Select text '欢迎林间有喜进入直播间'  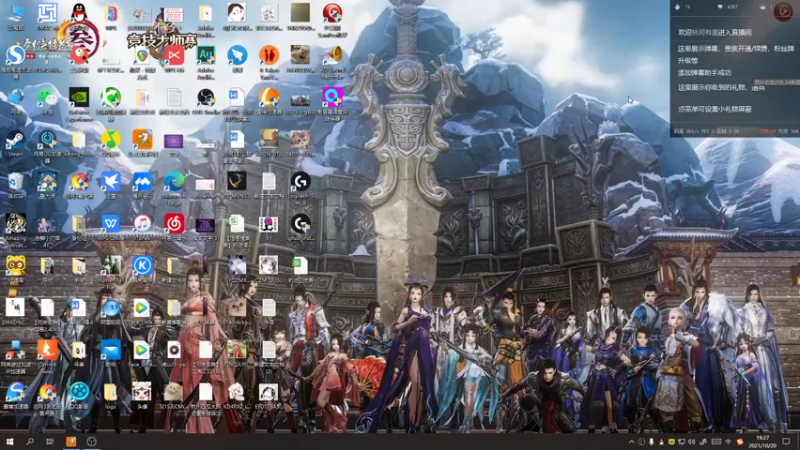coord(714,32)
